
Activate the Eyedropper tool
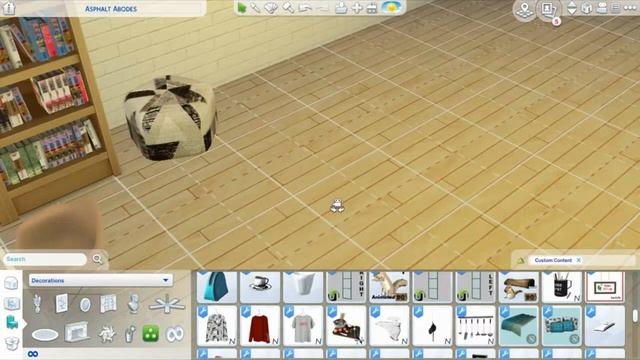pyautogui.click(x=256, y=7)
